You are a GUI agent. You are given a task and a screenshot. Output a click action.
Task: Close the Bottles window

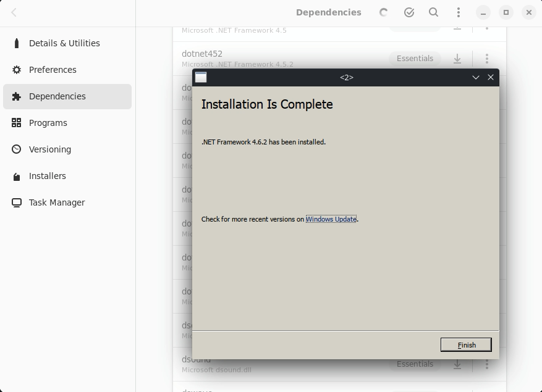click(529, 13)
